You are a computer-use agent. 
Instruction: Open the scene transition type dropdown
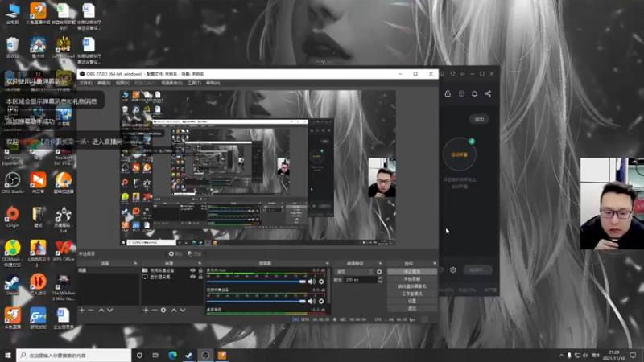[x=355, y=272]
